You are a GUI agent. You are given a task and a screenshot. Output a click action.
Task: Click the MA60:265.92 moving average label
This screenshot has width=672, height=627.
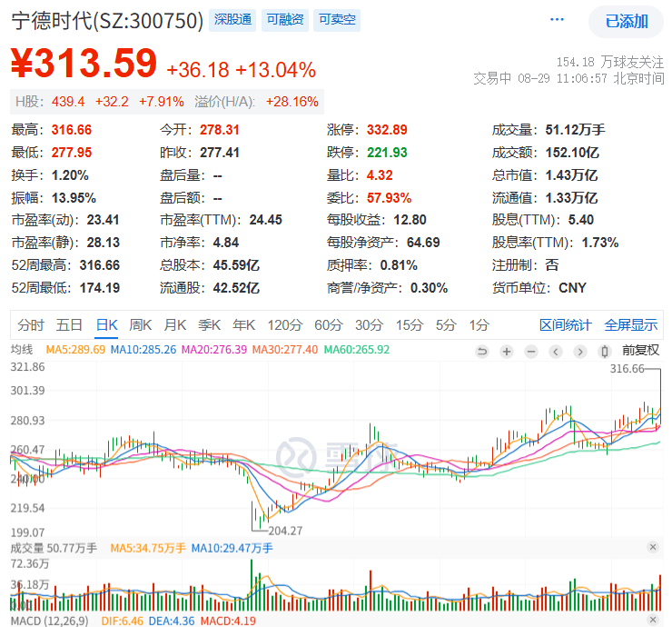point(357,350)
